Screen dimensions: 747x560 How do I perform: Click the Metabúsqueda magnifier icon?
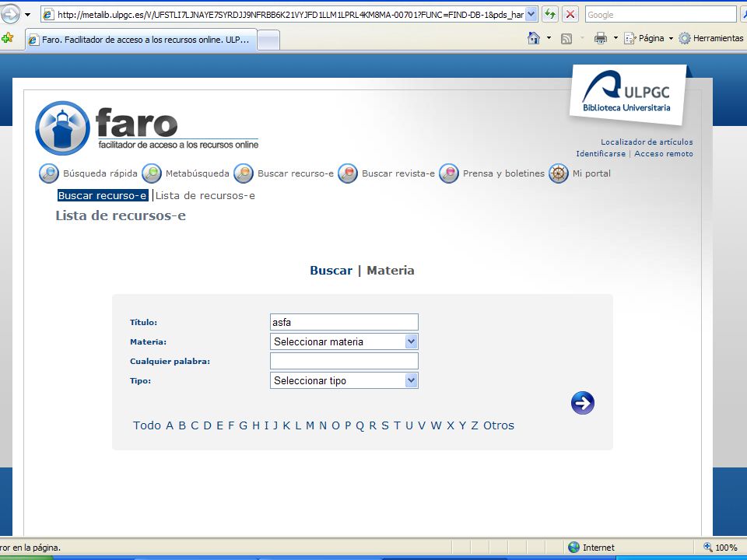pyautogui.click(x=152, y=173)
